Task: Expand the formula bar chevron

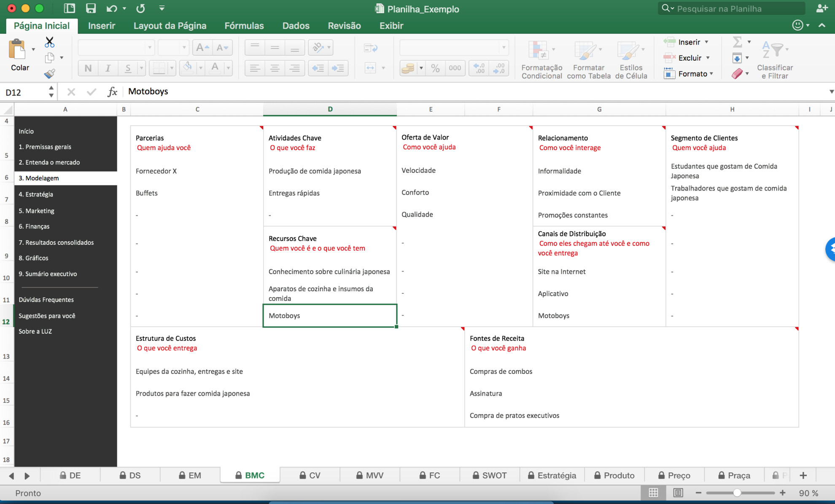Action: coord(831,91)
